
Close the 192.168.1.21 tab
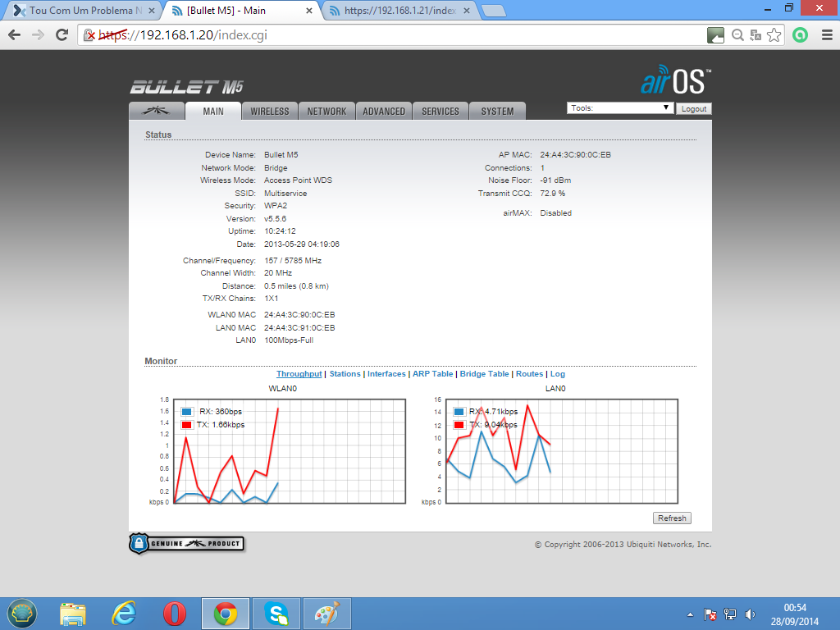467,11
